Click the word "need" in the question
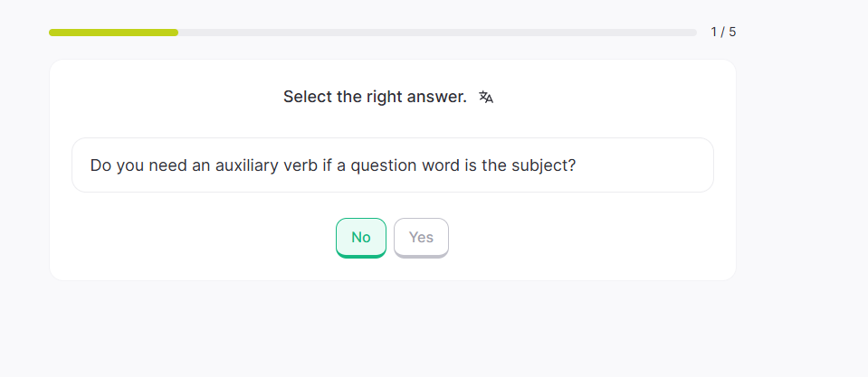 [x=165, y=165]
